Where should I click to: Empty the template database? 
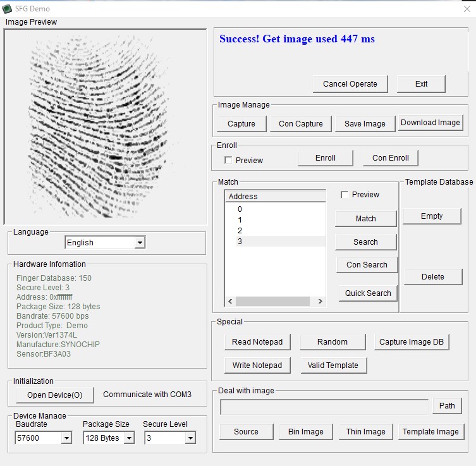[x=432, y=216]
